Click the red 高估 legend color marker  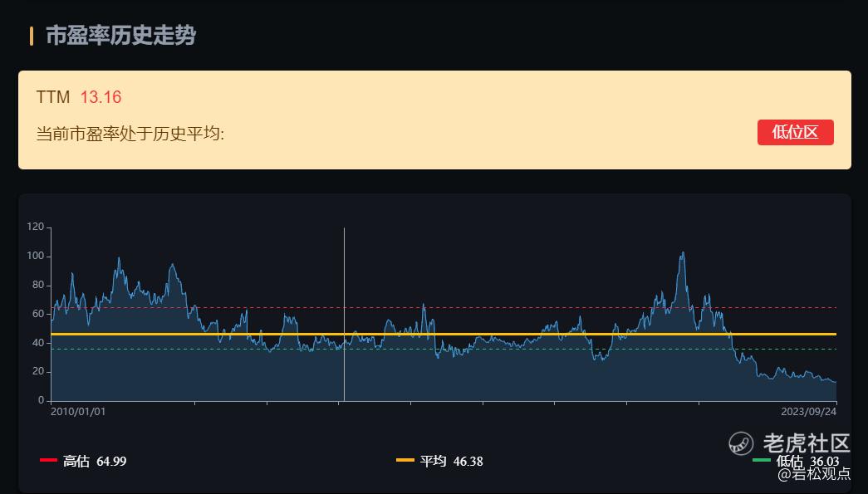[49, 460]
